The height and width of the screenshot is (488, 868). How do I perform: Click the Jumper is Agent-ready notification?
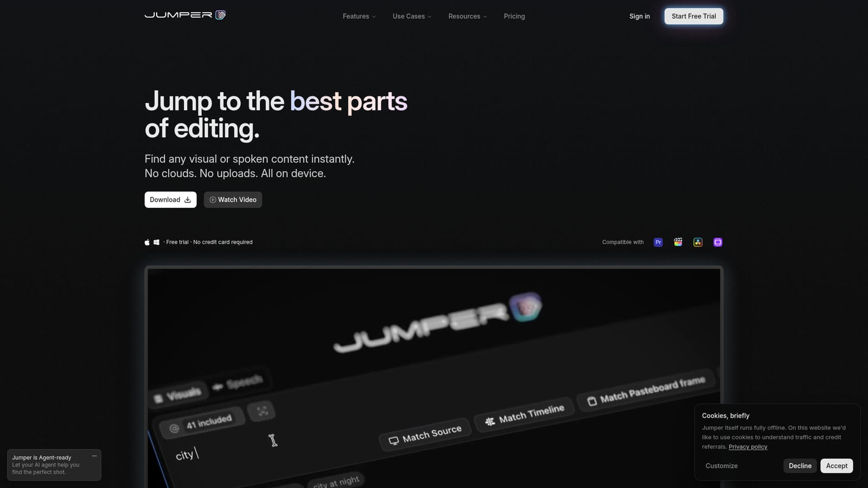point(54,465)
